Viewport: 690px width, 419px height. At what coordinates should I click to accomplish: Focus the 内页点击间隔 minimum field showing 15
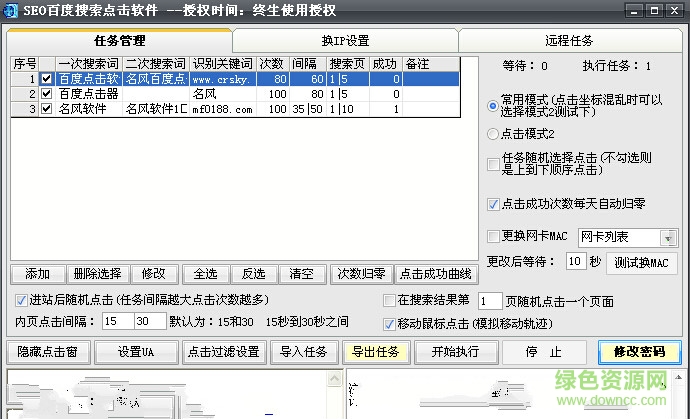coord(118,321)
